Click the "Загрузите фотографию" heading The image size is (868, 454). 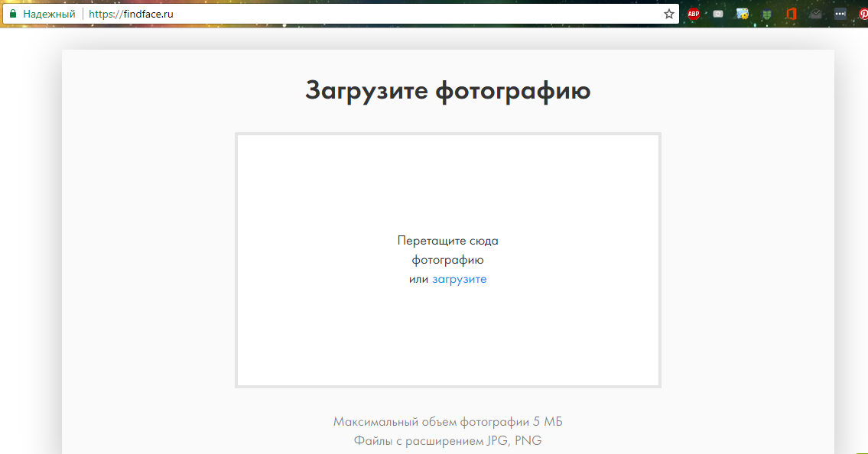coord(447,90)
